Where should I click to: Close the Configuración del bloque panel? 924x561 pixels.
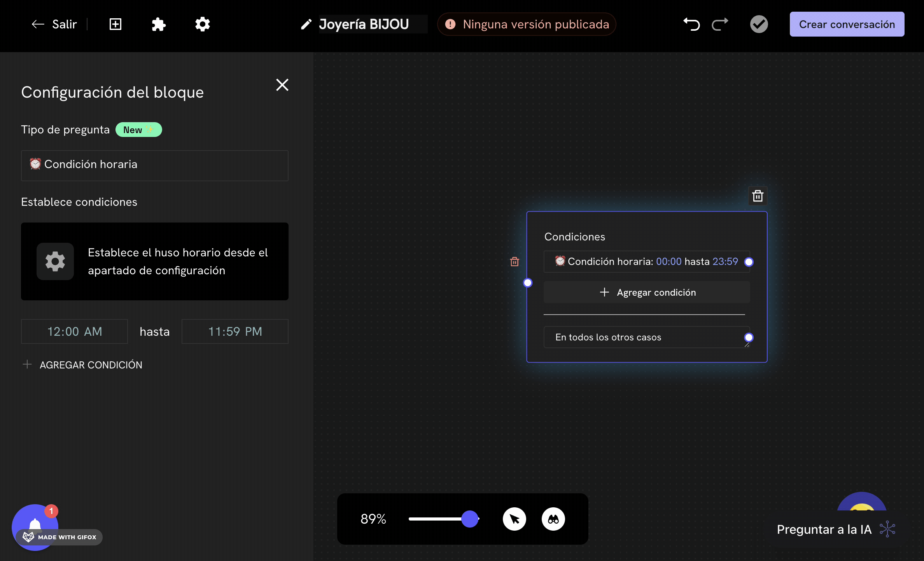pyautogui.click(x=282, y=85)
